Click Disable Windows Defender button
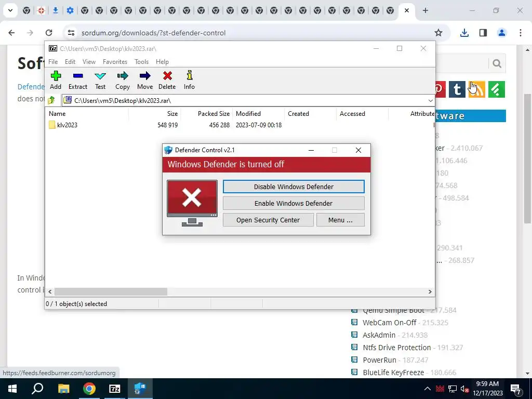The width and height of the screenshot is (532, 399). tap(294, 187)
